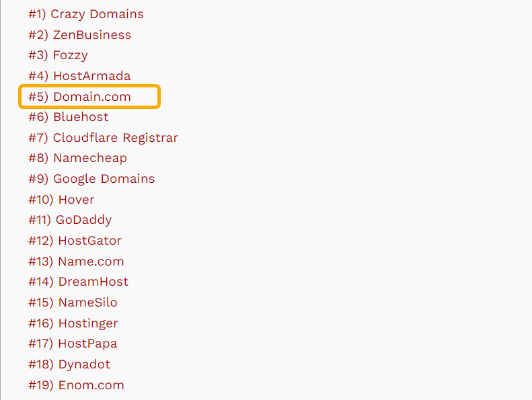532x400 pixels.
Task: Jump to #12) HostGator section
Action: point(75,241)
